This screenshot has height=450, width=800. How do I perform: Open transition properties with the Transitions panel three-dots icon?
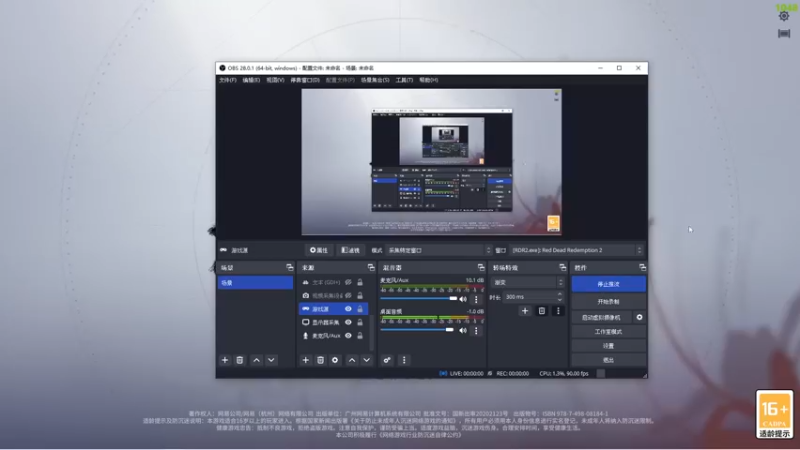(558, 311)
